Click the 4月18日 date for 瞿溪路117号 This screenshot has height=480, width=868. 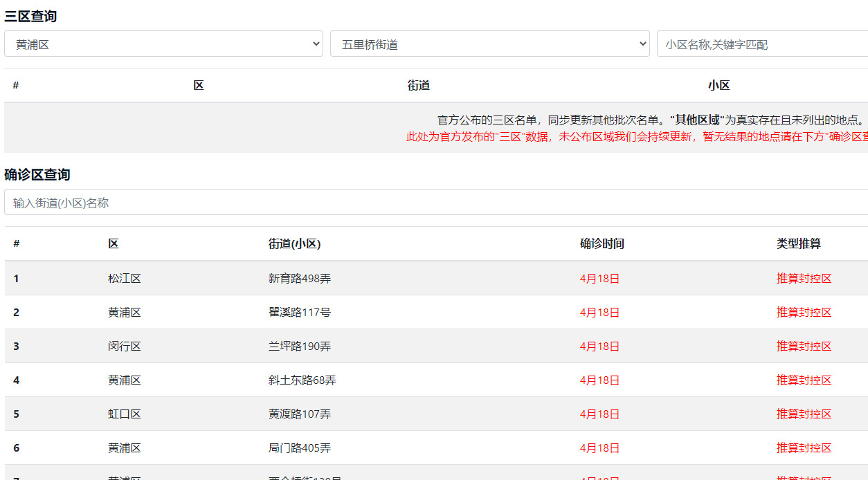pyautogui.click(x=600, y=312)
